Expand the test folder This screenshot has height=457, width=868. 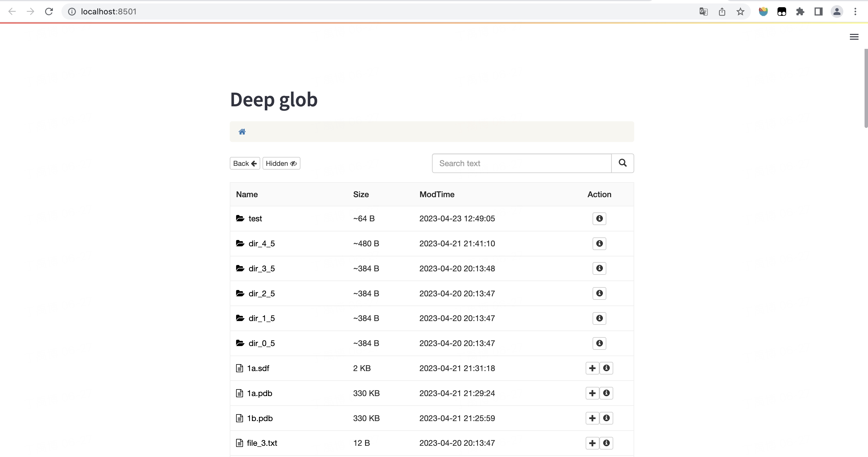[255, 218]
